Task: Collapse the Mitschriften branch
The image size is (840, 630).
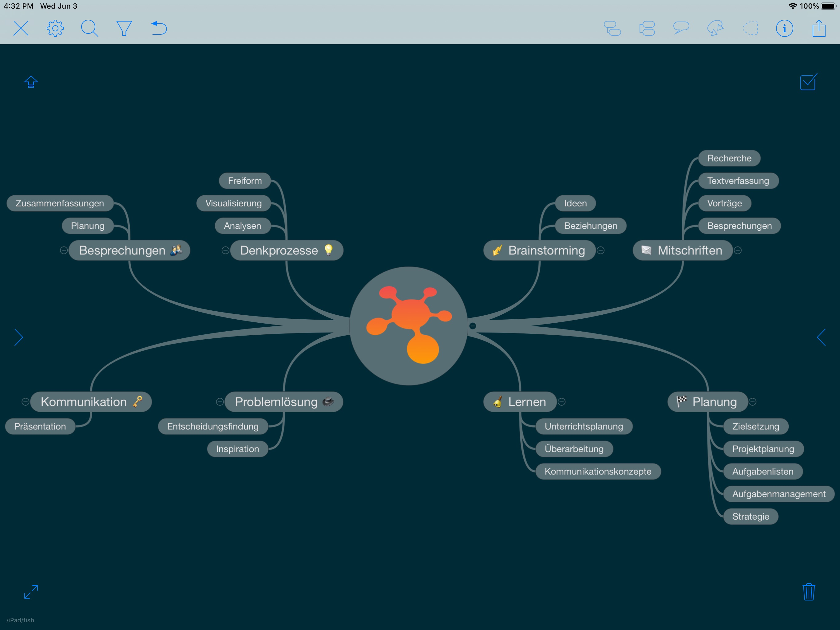Action: click(738, 250)
